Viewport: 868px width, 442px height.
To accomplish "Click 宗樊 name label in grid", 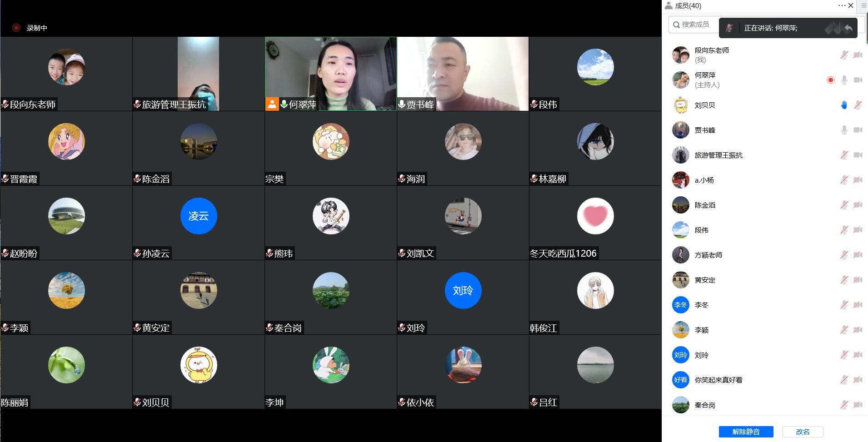I will tap(274, 179).
